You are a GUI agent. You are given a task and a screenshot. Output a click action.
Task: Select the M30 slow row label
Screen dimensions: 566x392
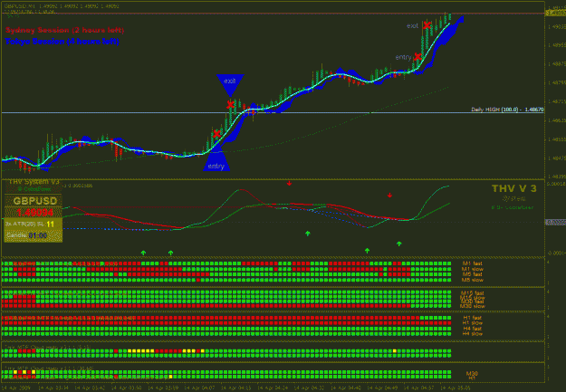pyautogui.click(x=472, y=306)
